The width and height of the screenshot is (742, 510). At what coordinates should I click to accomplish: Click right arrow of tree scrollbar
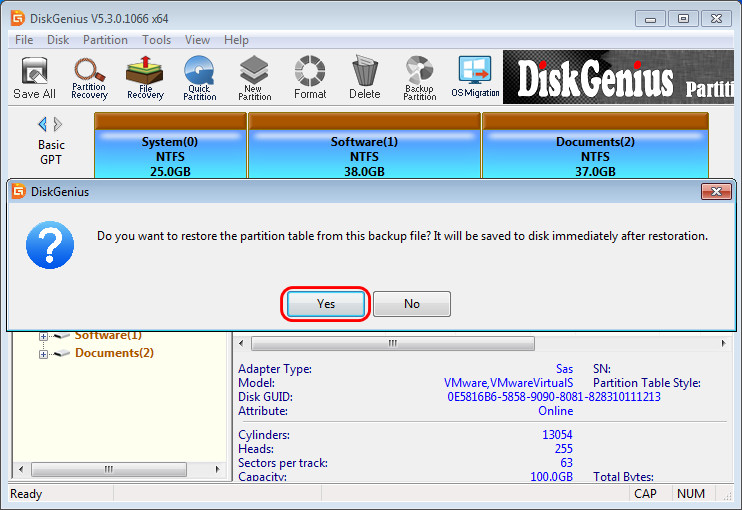coord(217,469)
